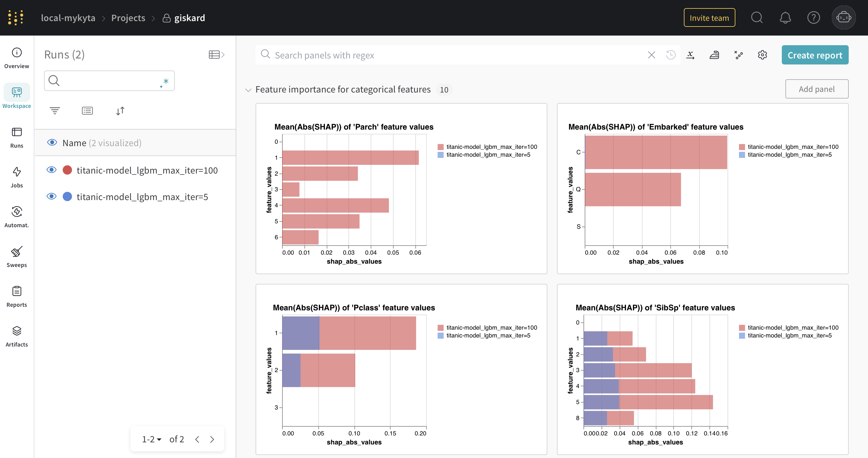Click the lock icon beside giskard
868x458 pixels.
coord(166,18)
